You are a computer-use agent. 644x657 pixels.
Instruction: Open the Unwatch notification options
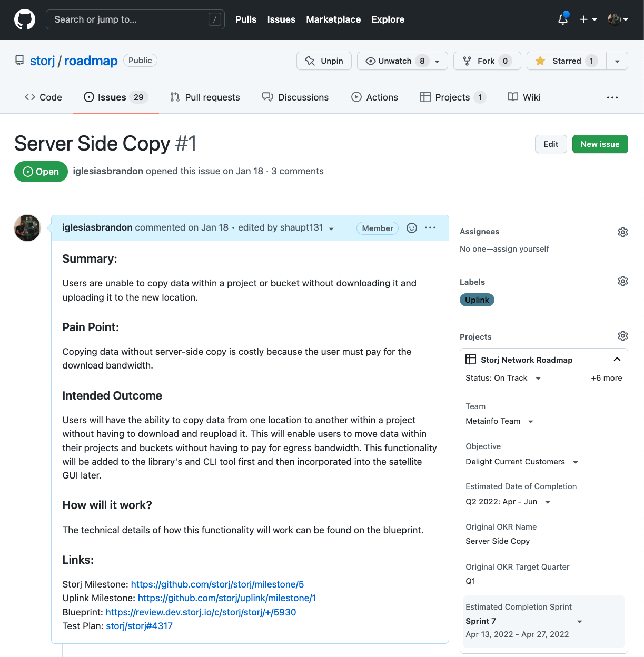tap(402, 61)
